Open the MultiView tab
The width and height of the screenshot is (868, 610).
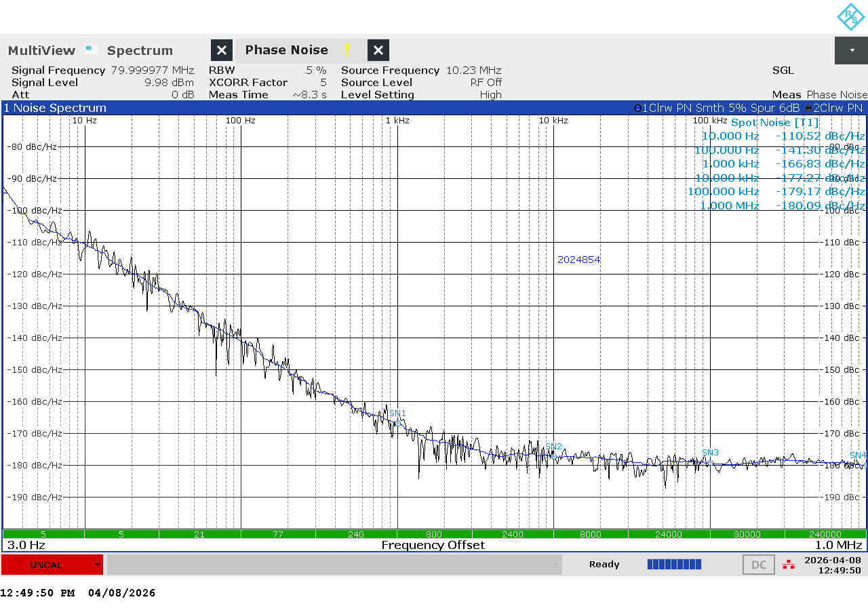tap(41, 51)
